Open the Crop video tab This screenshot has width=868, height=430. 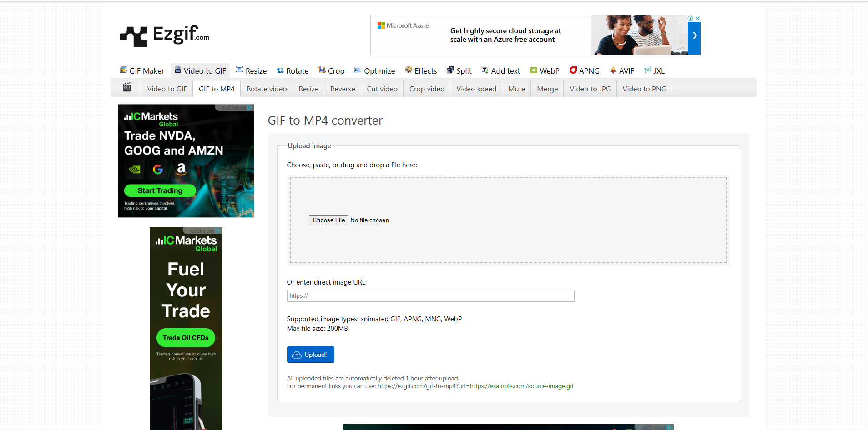tap(427, 89)
